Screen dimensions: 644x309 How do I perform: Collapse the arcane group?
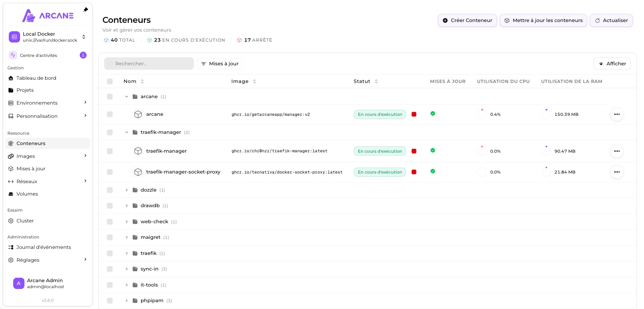pos(127,97)
